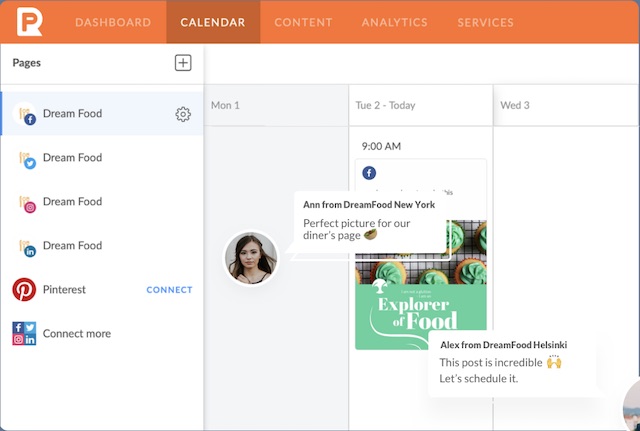Screen dimensions: 640x431
Task: Switch to the Content tab
Action: click(303, 22)
